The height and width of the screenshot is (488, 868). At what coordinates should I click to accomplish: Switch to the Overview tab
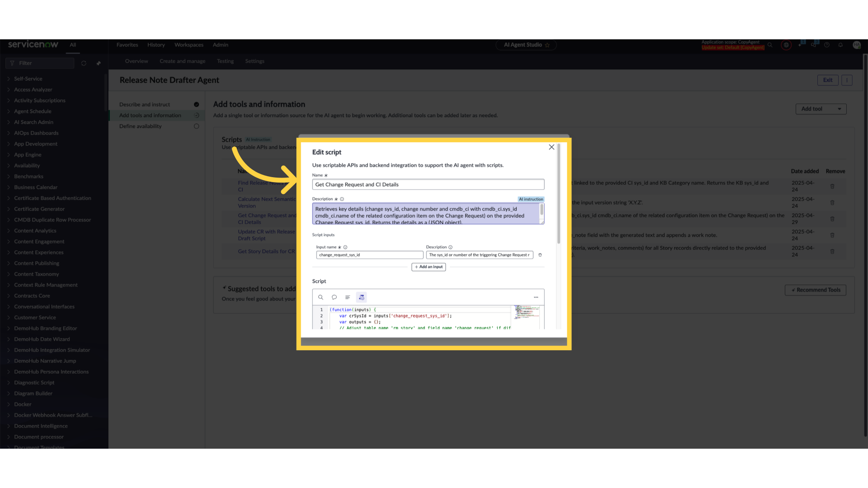coord(137,61)
